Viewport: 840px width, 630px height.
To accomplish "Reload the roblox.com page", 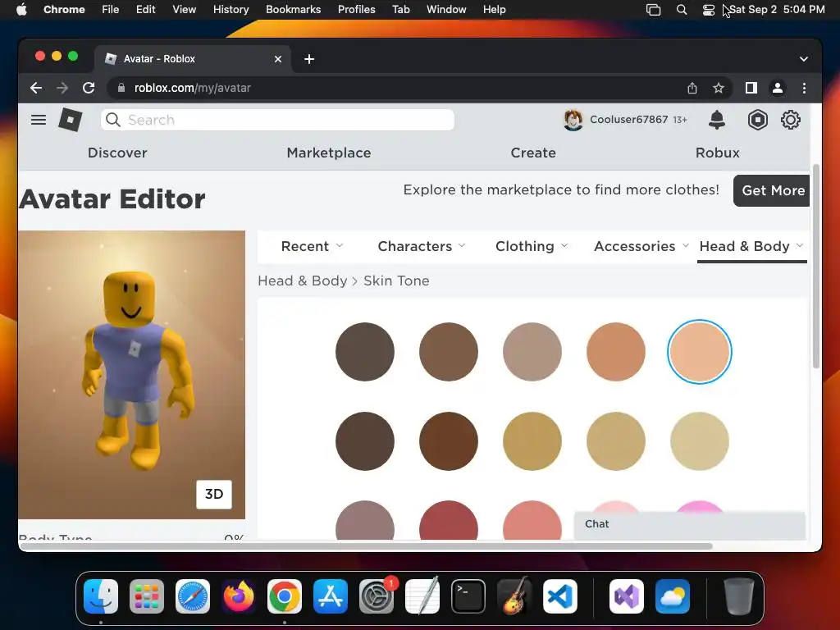I will (x=89, y=88).
